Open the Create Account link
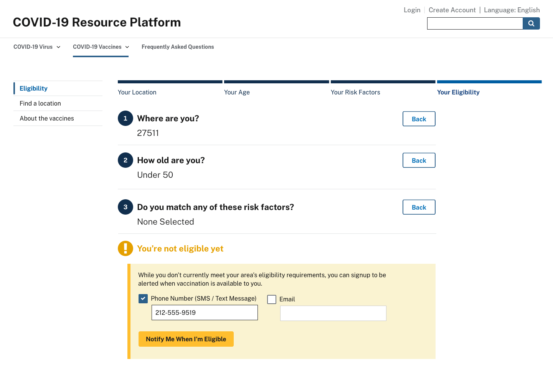This screenshot has width=553, height=392. [x=452, y=10]
